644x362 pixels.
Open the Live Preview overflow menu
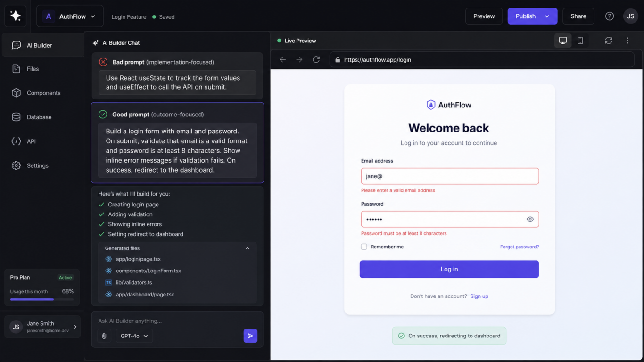point(627,41)
